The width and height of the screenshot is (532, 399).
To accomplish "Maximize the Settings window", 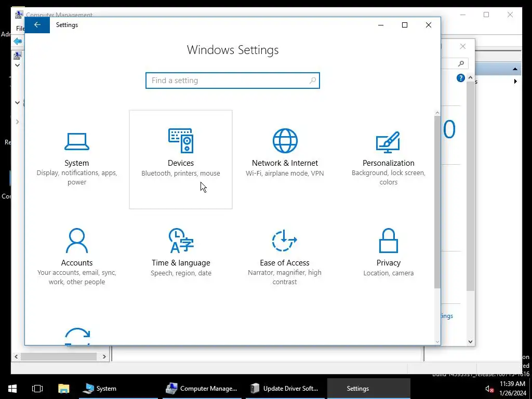I will [x=404, y=25].
